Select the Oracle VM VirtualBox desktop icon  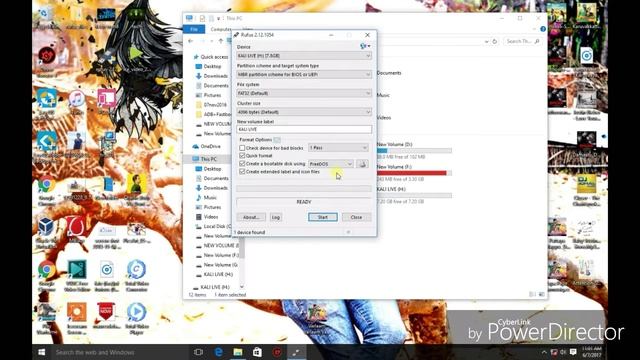(46, 233)
